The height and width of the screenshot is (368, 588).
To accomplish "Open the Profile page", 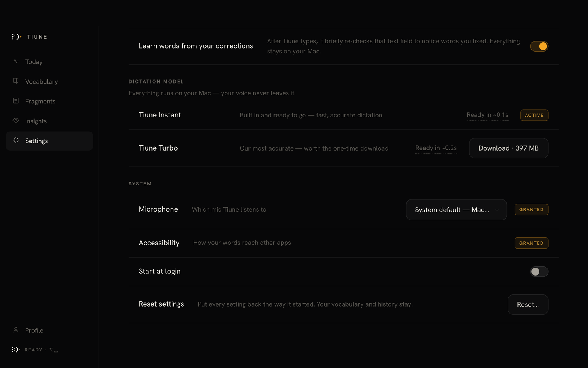I will click(49, 330).
